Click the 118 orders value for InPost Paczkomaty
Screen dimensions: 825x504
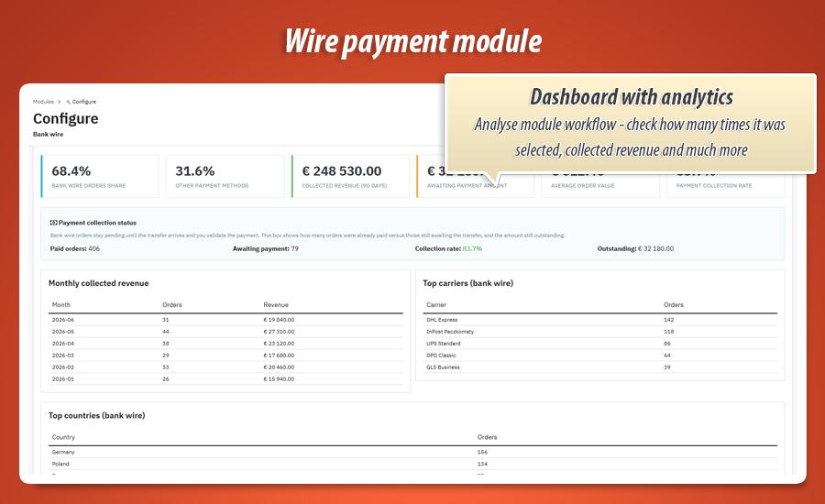[669, 332]
